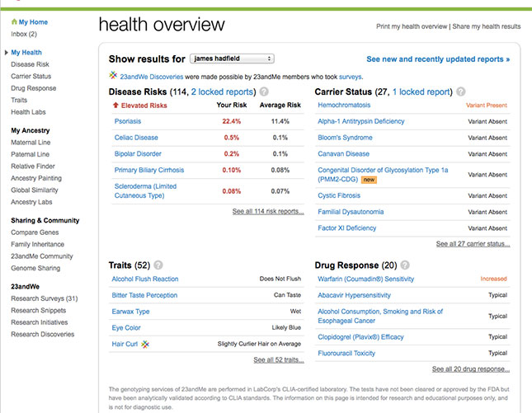
Task: Open the Hemochromatosis carrier report
Action: coord(344,106)
